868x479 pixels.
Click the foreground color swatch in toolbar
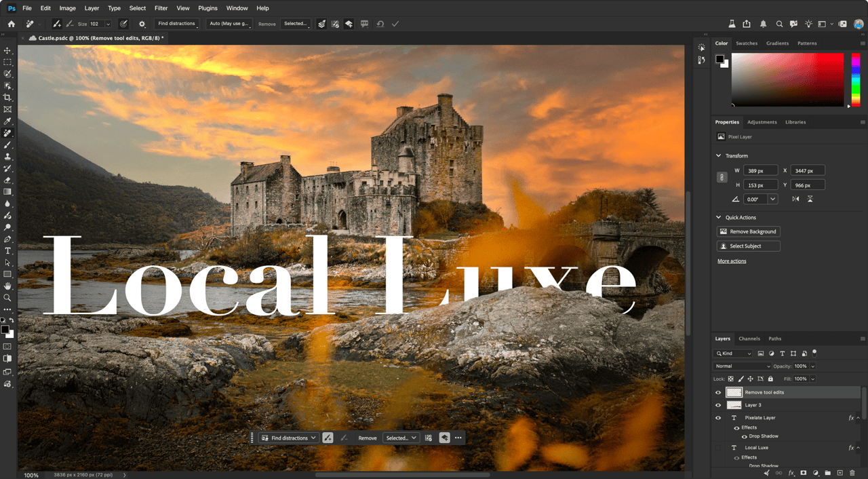5,330
